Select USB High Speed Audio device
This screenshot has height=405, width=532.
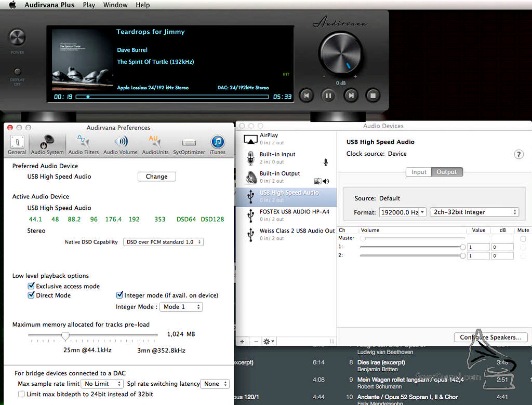click(x=286, y=197)
